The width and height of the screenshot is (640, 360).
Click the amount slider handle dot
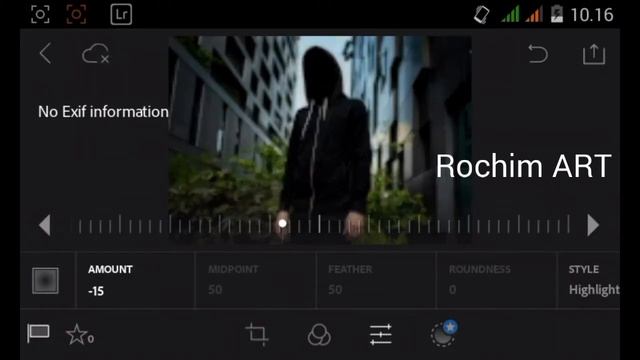tap(282, 224)
